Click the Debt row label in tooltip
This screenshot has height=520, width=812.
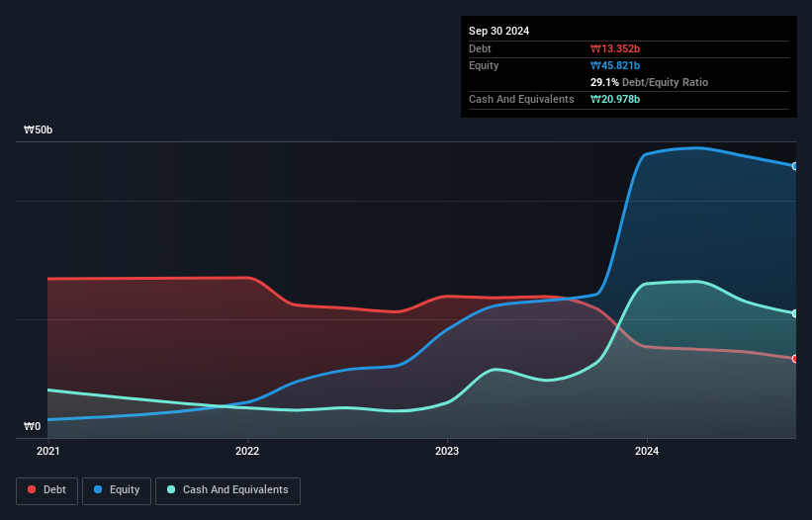(480, 48)
